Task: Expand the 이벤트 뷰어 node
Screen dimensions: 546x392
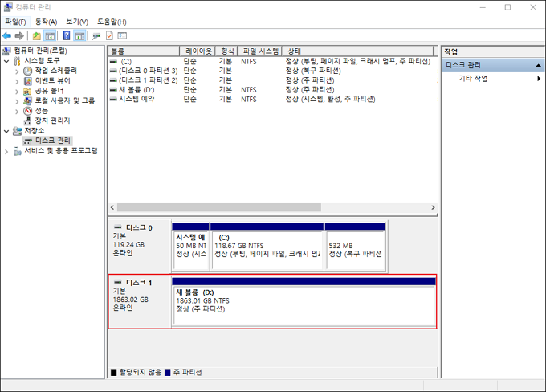Action: 17,82
